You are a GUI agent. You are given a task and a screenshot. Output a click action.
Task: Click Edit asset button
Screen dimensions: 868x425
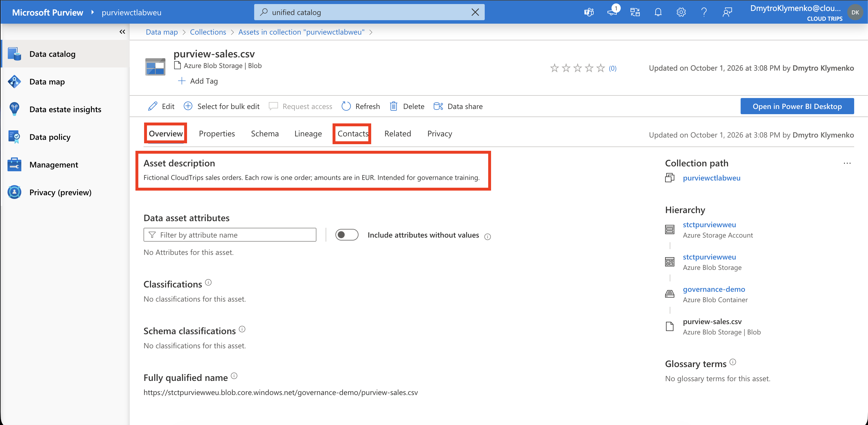pyautogui.click(x=161, y=106)
